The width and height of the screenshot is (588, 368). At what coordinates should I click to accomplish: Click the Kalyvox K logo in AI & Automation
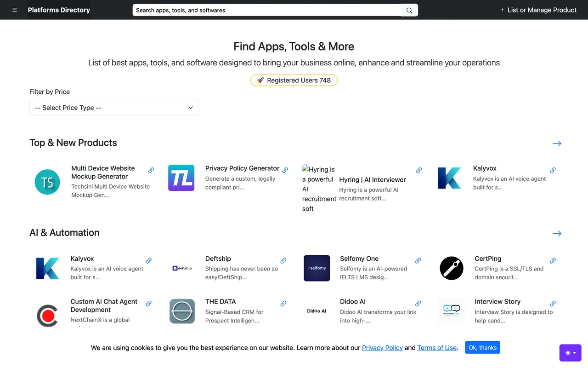(x=47, y=268)
